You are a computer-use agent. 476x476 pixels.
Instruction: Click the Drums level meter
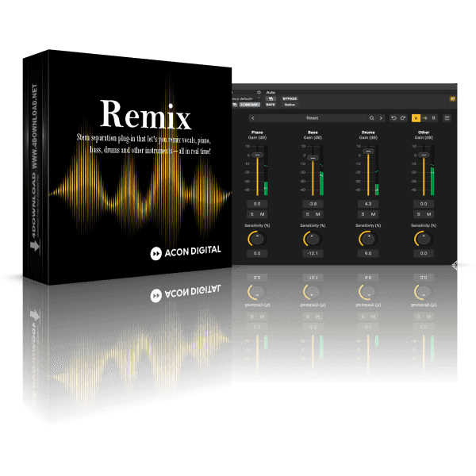(377, 171)
